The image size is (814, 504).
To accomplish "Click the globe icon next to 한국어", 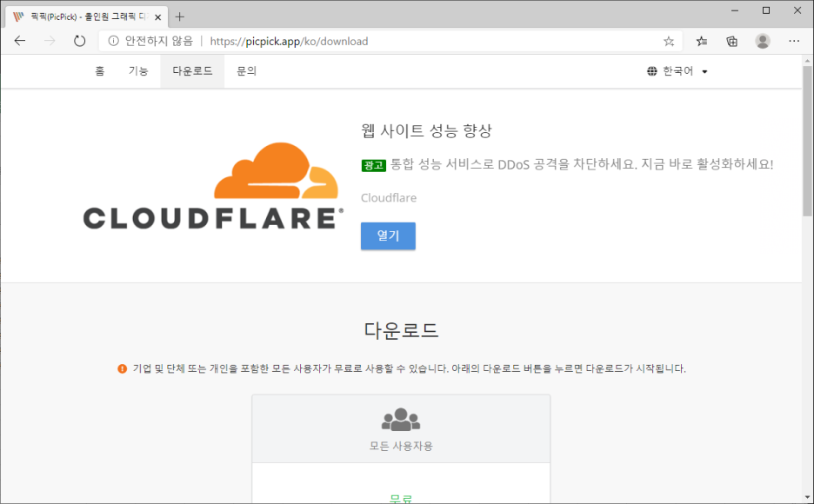I will tap(652, 71).
